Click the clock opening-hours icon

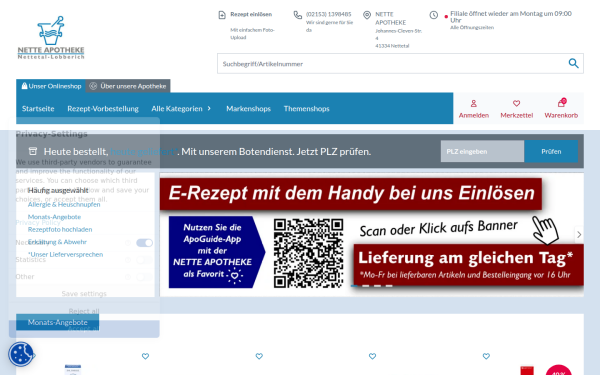(x=434, y=15)
